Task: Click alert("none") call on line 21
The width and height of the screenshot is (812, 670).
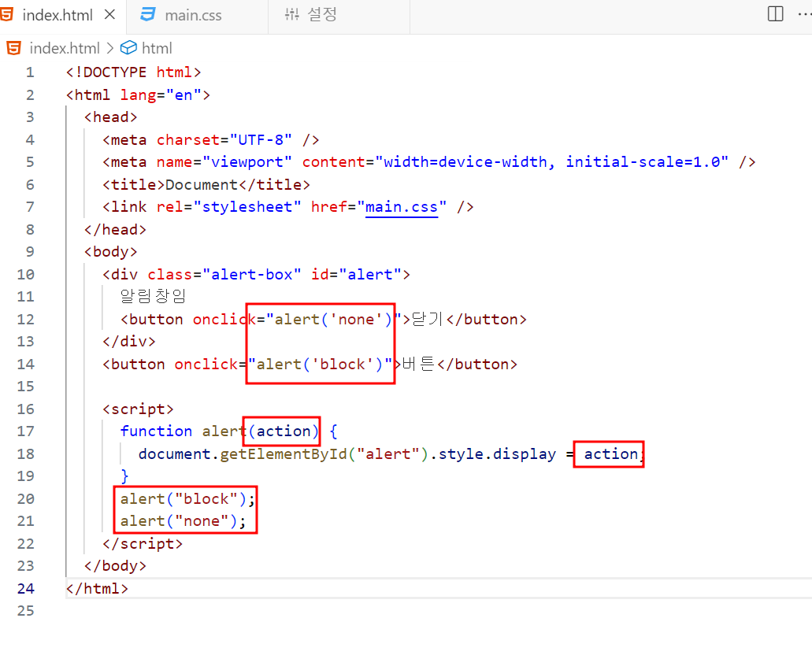Action: tap(184, 521)
